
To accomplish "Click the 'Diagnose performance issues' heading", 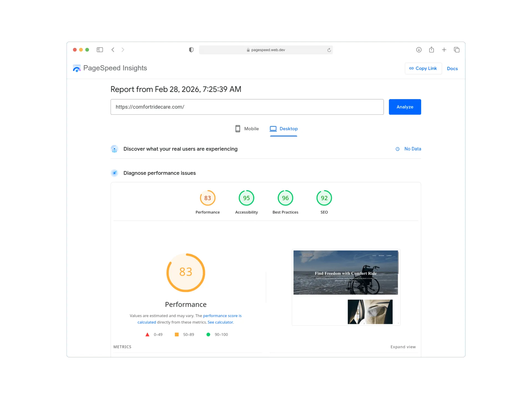I will (160, 173).
